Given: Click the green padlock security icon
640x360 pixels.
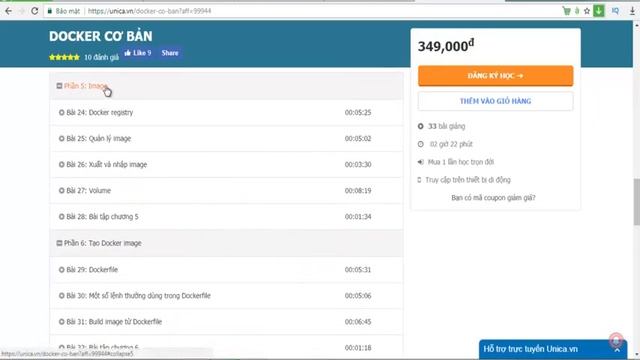Looking at the screenshot, I should [50, 11].
